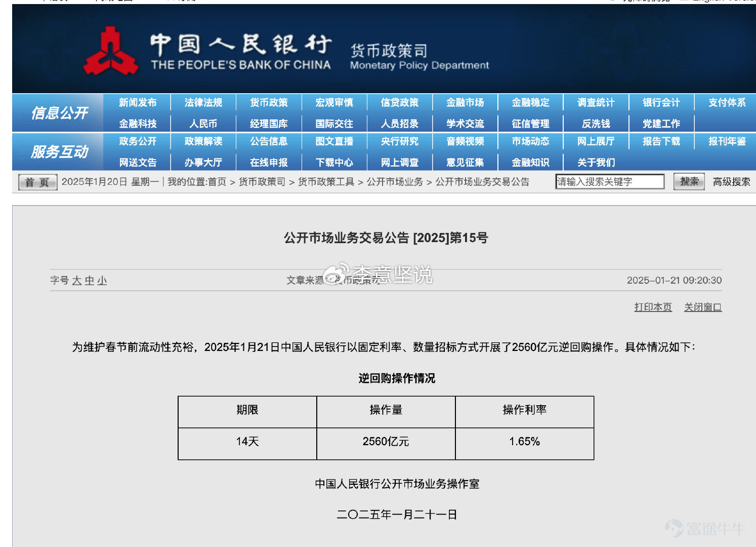The image size is (756, 547).
Task: Select 人民币 in navigation
Action: [x=203, y=124]
